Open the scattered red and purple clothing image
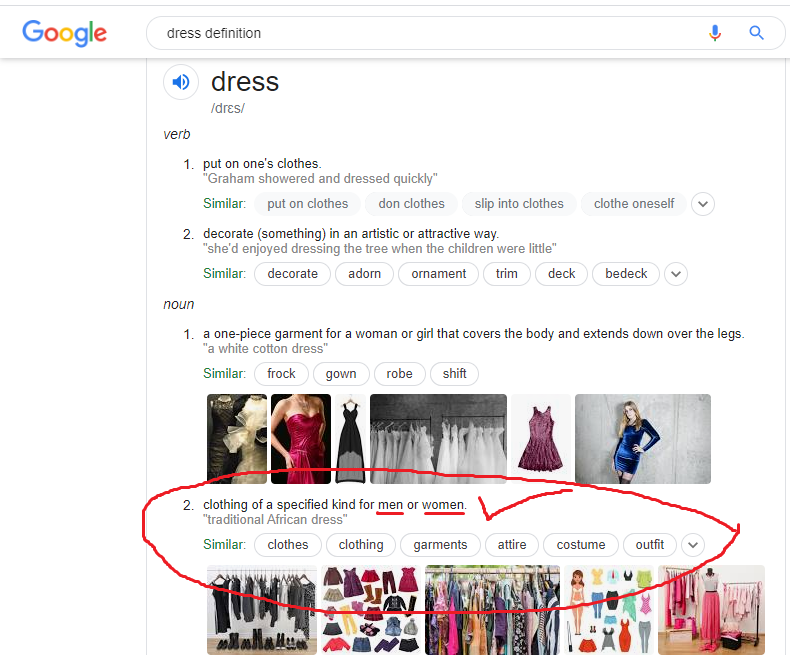This screenshot has height=655, width=790. click(371, 610)
